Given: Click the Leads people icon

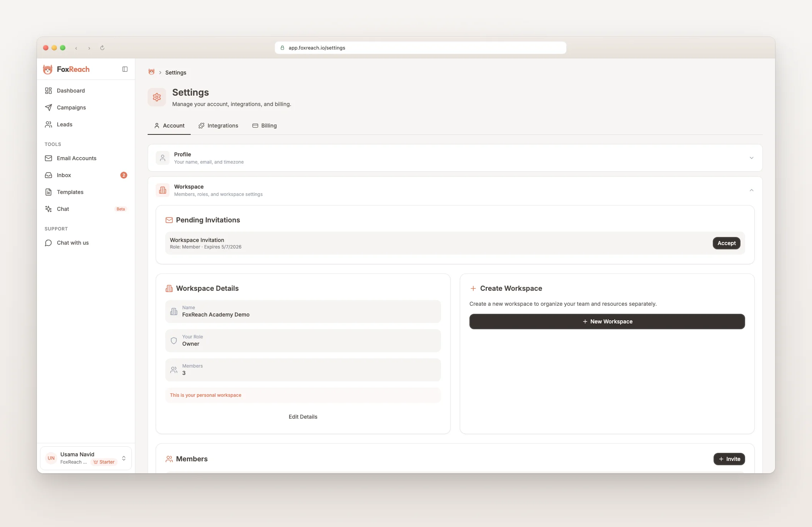Looking at the screenshot, I should [48, 124].
